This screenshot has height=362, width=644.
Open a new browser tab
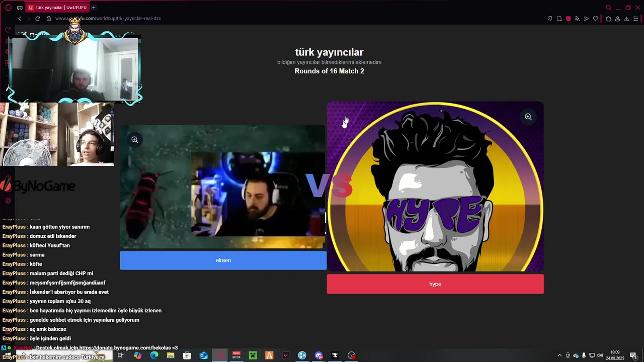[x=94, y=8]
